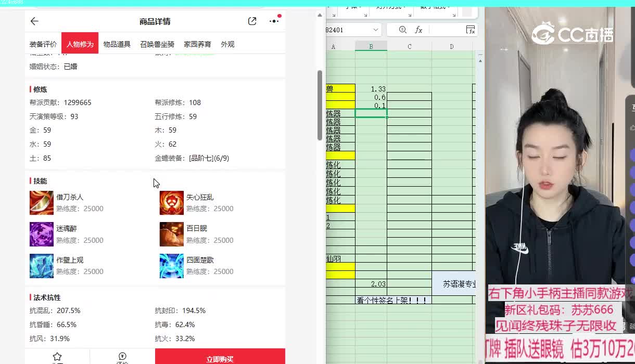Select the 迷魂醉 skill icon
The width and height of the screenshot is (635, 364).
[42, 234]
